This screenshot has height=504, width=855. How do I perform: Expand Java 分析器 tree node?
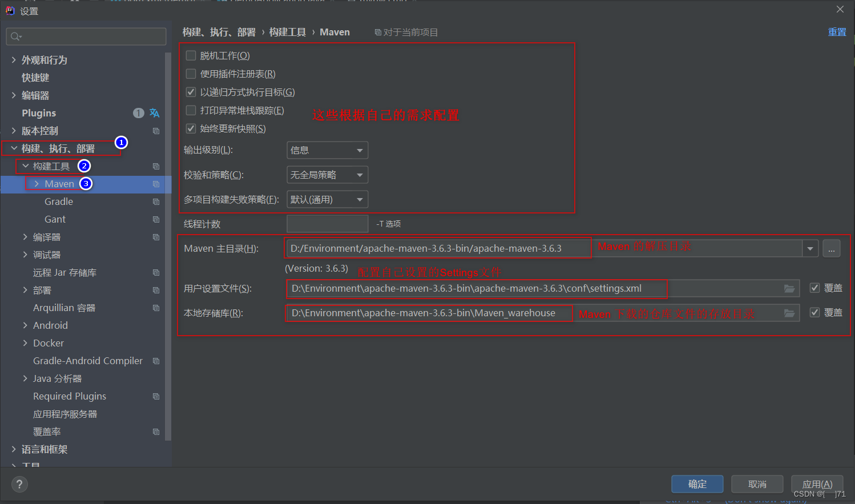tap(25, 378)
